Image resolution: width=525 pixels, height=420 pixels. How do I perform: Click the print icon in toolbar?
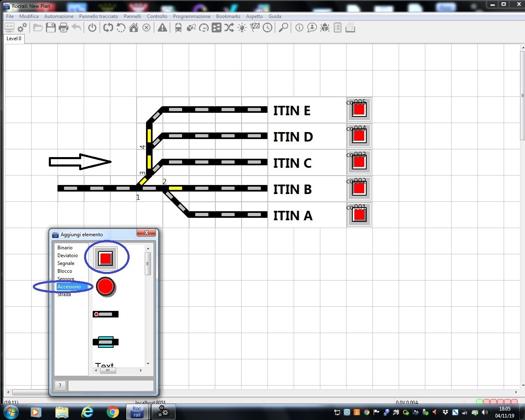click(64, 28)
